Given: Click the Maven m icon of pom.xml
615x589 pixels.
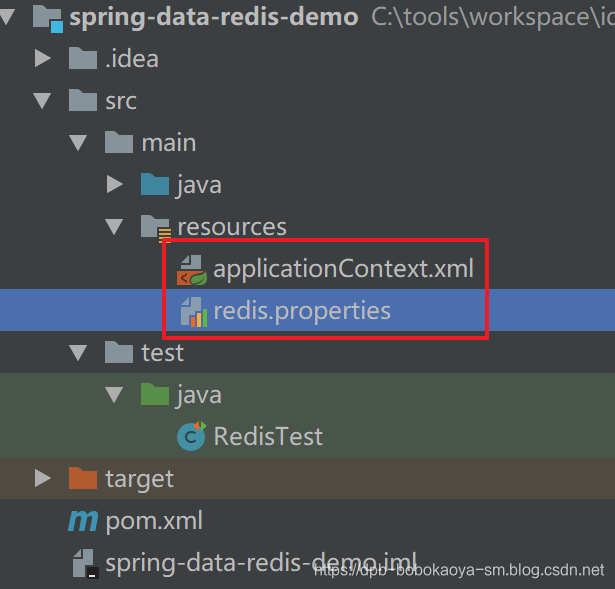Looking at the screenshot, I should click(83, 521).
